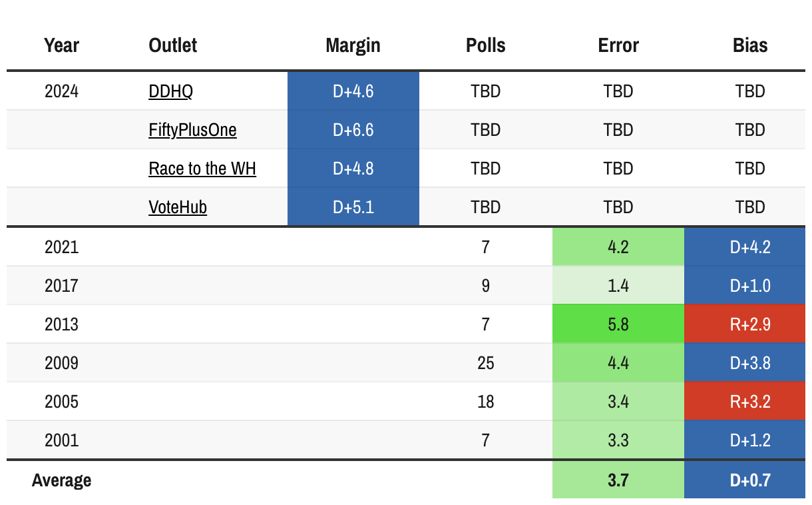This screenshot has width=812, height=505.
Task: Click the bright green 5.8 error cell
Action: [x=618, y=324]
